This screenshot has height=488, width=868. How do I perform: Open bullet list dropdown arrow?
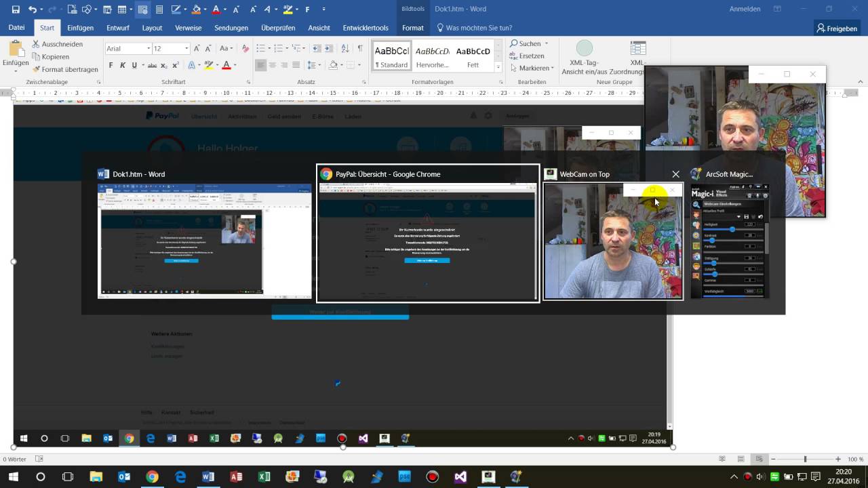click(x=269, y=48)
